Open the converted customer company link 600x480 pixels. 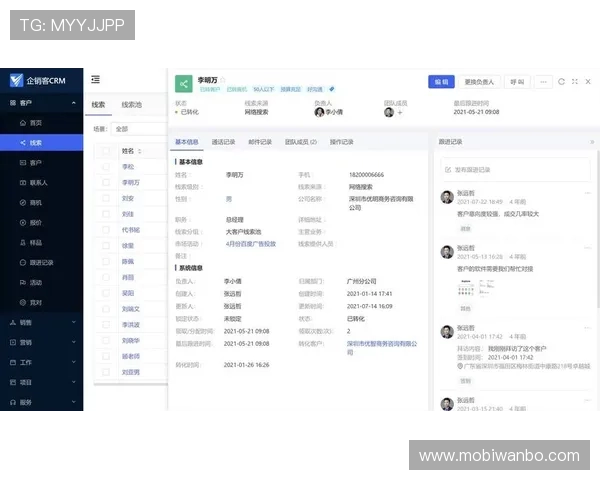click(x=382, y=348)
